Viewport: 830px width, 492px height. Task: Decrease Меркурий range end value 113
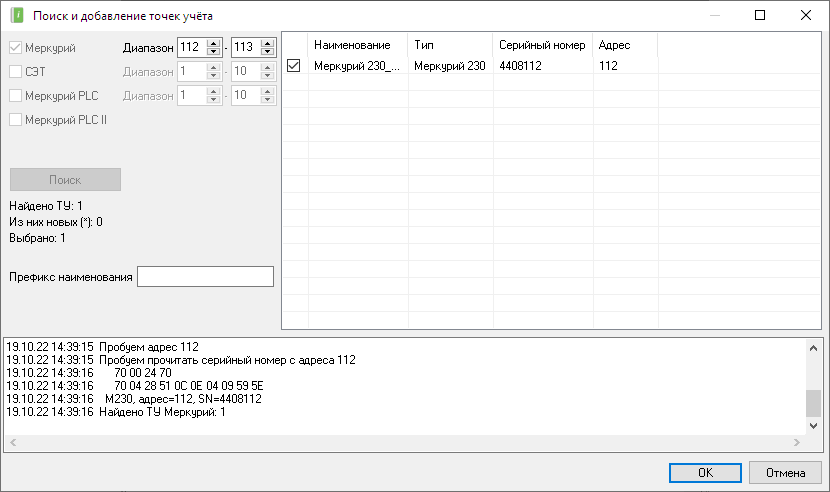267,51
